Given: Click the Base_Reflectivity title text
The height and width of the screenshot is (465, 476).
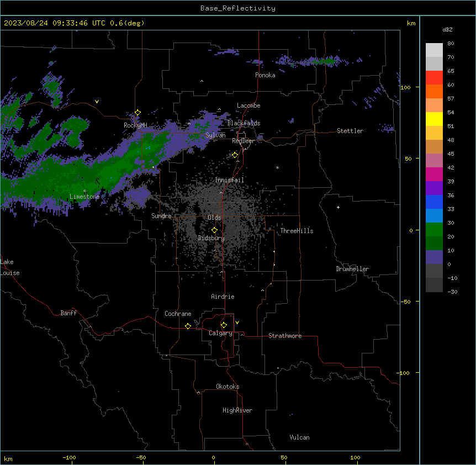Looking at the screenshot, I should 238,8.
